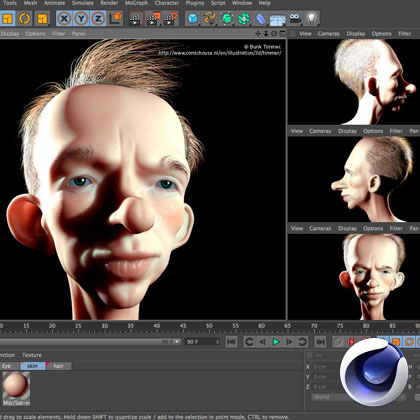Click the viewport rotate camera icon
This screenshot has width=420, height=420.
274,33
